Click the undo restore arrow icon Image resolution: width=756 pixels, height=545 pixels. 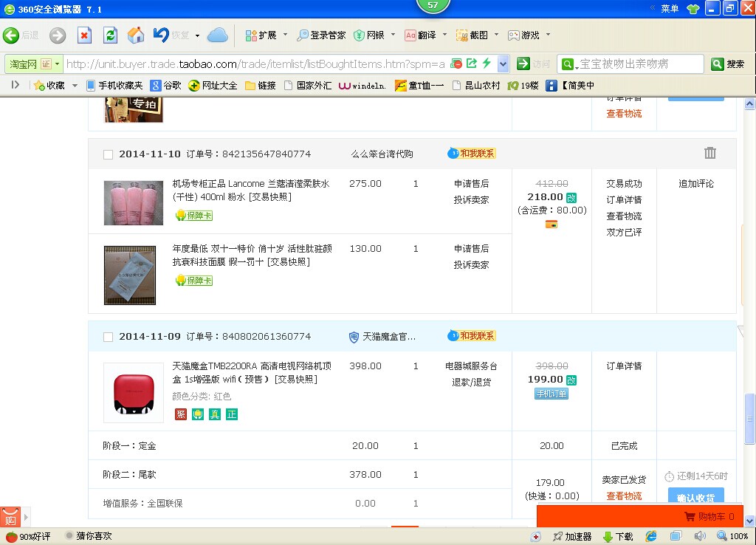[x=161, y=35]
